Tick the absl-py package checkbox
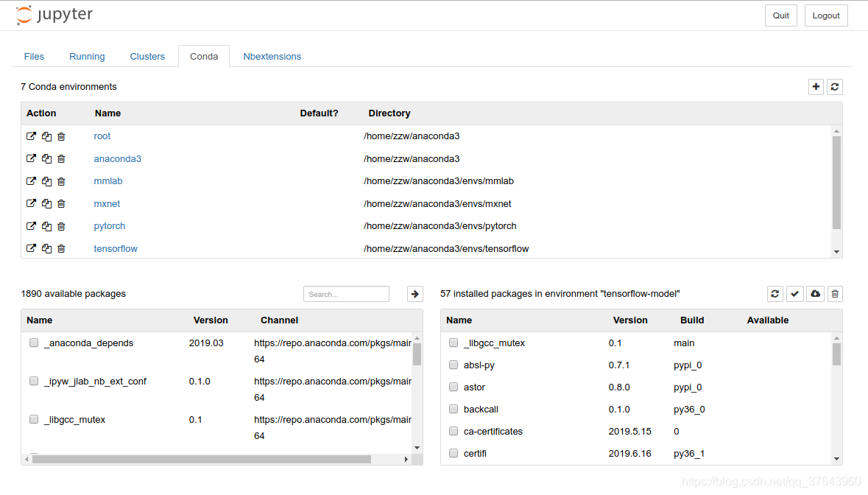 (x=454, y=365)
